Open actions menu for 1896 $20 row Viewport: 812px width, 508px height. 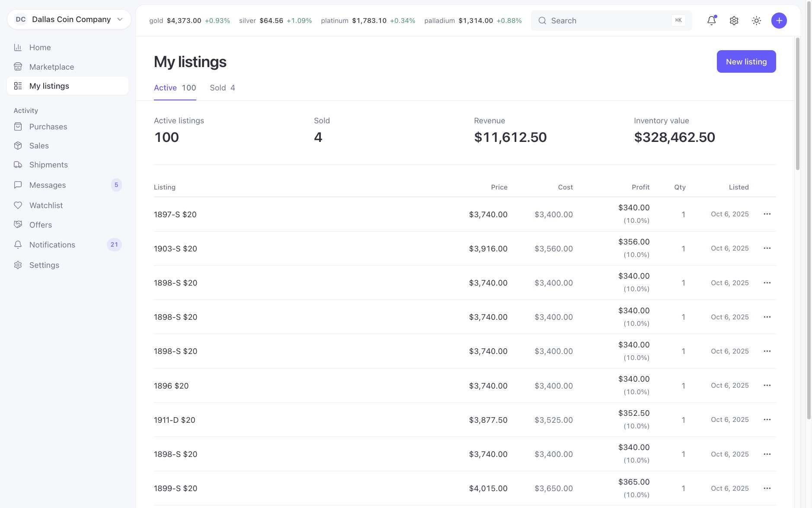[767, 385]
